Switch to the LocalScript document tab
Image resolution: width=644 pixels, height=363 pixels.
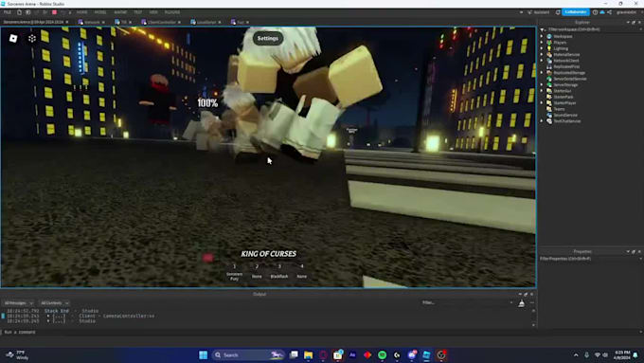[206, 22]
